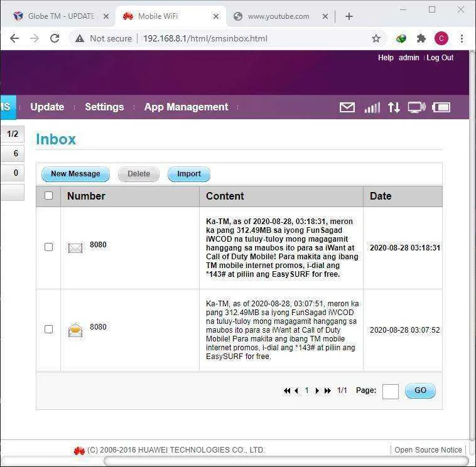Go back with the browser back arrow

coord(14,38)
